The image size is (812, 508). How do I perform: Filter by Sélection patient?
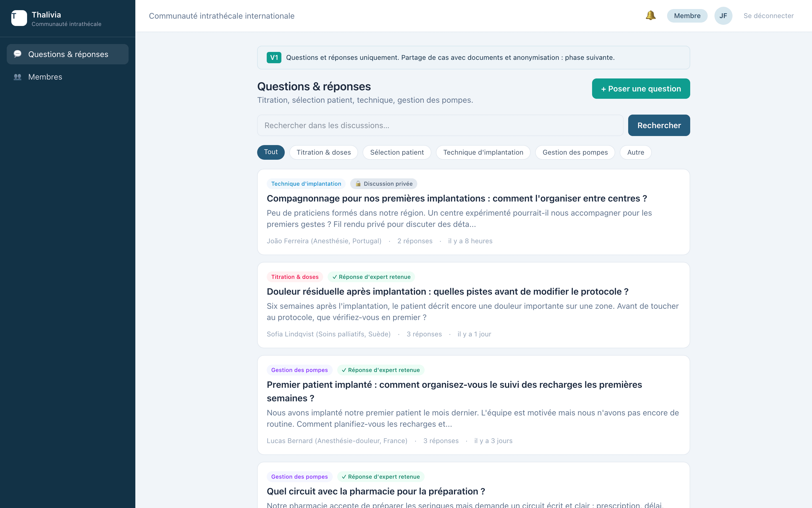pyautogui.click(x=397, y=152)
